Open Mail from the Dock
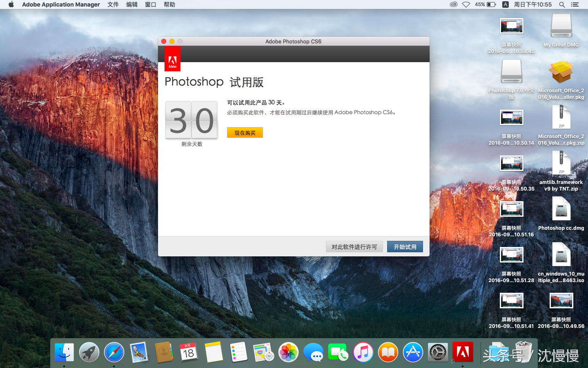588x368 pixels. tap(139, 352)
